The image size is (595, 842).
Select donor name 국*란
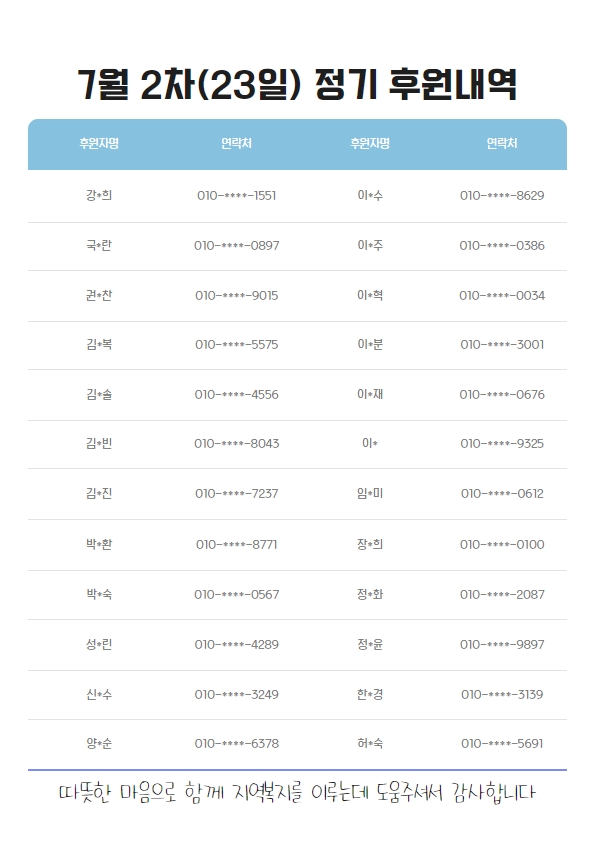coord(99,245)
